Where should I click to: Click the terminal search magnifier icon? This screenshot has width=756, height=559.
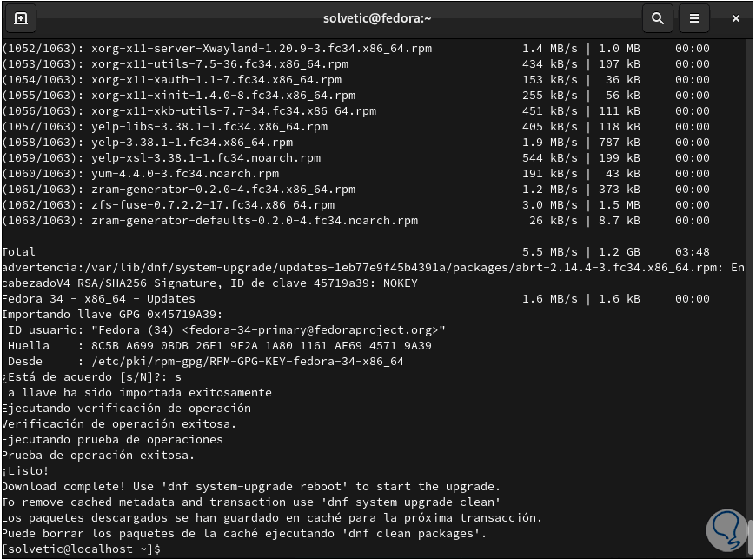(658, 18)
